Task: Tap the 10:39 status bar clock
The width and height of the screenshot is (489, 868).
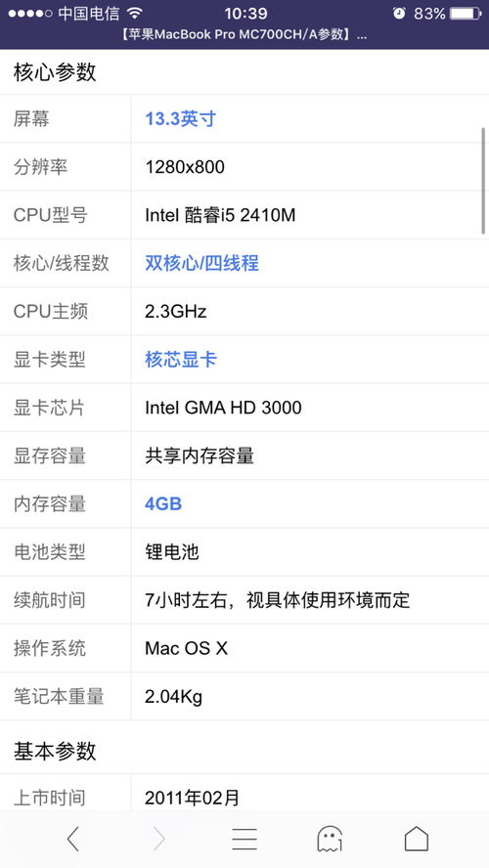Action: (x=245, y=14)
